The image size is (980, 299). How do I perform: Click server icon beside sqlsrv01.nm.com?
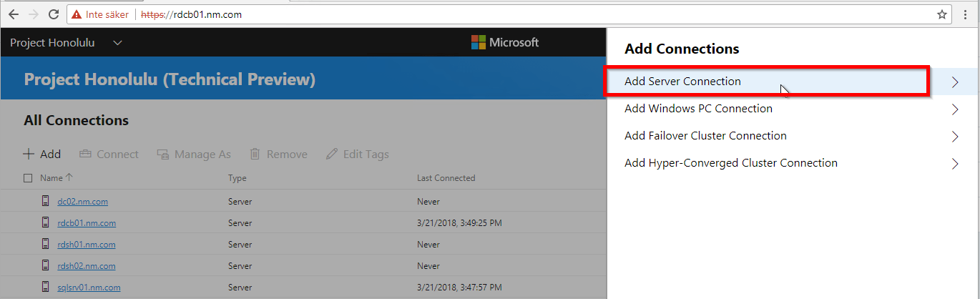[x=45, y=287]
